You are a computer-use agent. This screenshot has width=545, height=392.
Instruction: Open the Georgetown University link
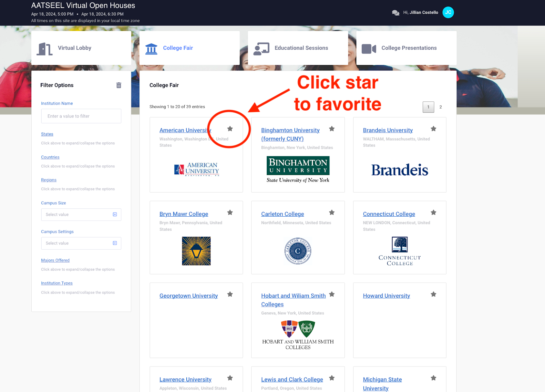[x=188, y=296]
